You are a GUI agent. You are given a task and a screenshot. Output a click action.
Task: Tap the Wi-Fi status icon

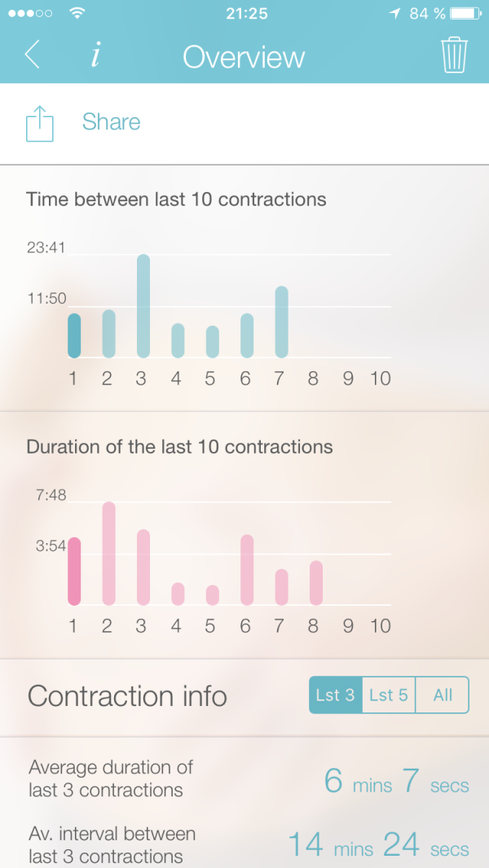point(77,14)
